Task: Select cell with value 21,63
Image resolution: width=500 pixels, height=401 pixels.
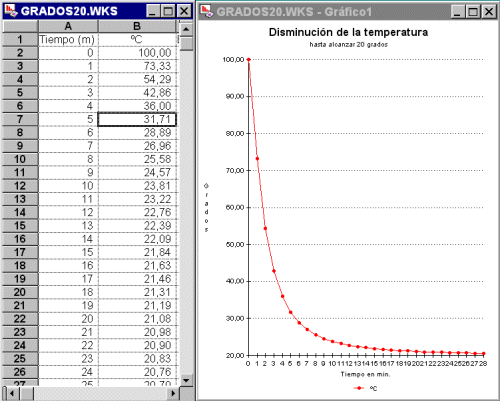Action: [137, 265]
